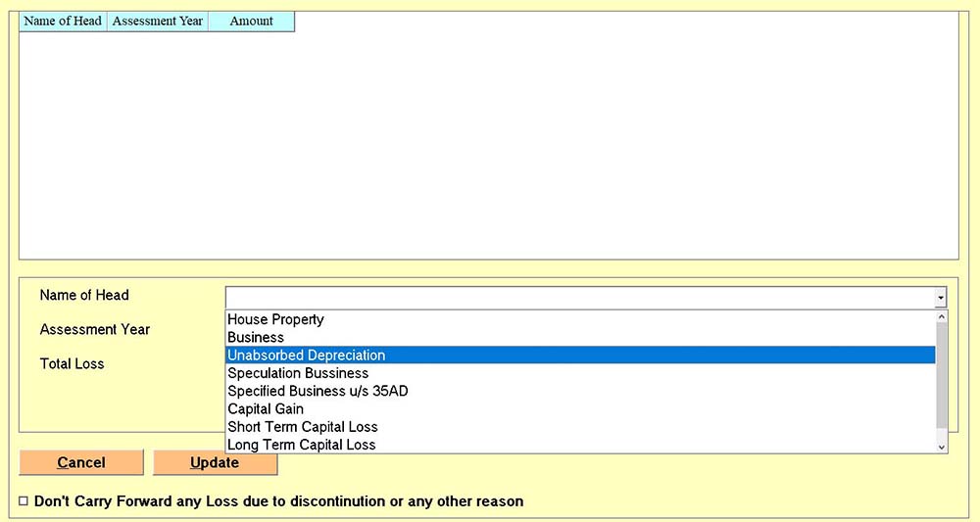The image size is (980, 522).
Task: Choose House Property from the list
Action: coord(275,319)
